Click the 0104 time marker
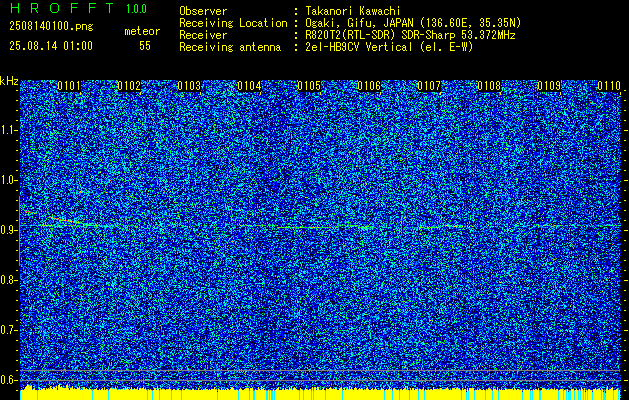 [x=249, y=86]
